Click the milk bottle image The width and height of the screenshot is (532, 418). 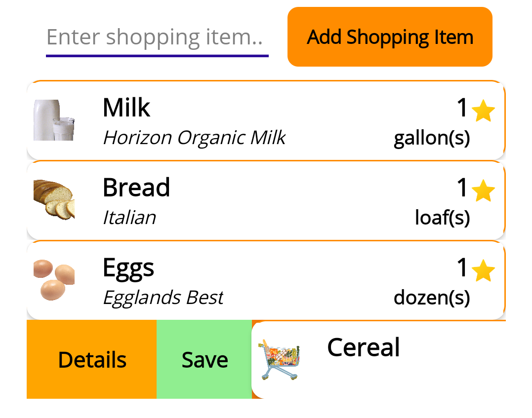coord(54,120)
